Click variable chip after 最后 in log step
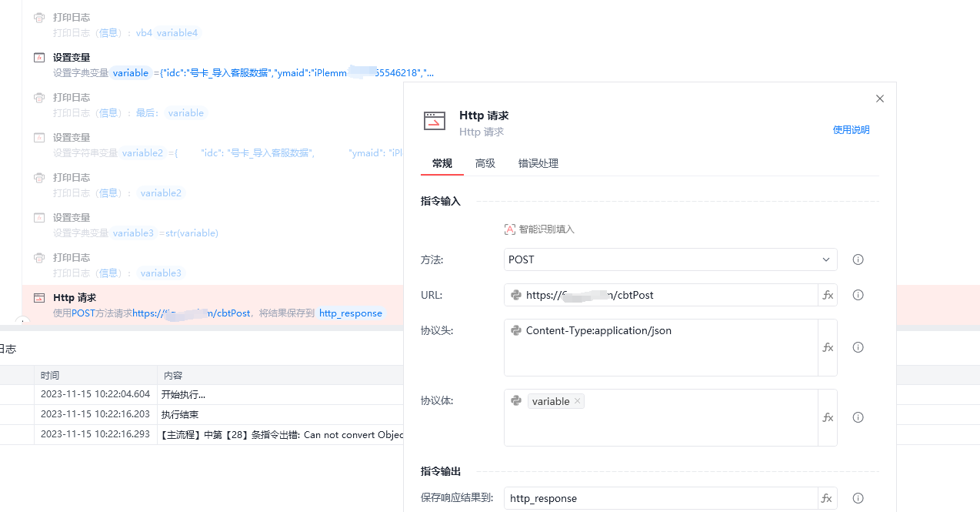 186,113
